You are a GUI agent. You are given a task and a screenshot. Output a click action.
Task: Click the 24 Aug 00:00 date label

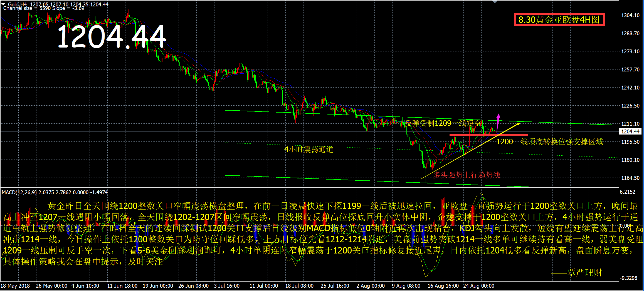click(479, 286)
